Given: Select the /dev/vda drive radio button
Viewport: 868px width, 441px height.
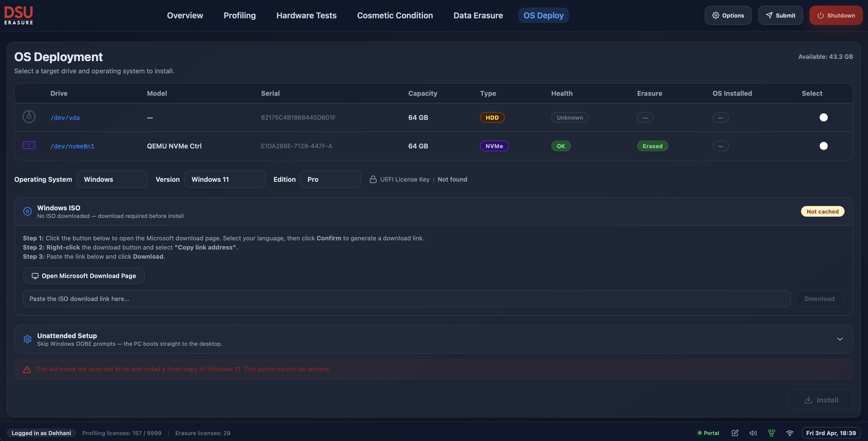Looking at the screenshot, I should pyautogui.click(x=824, y=117).
